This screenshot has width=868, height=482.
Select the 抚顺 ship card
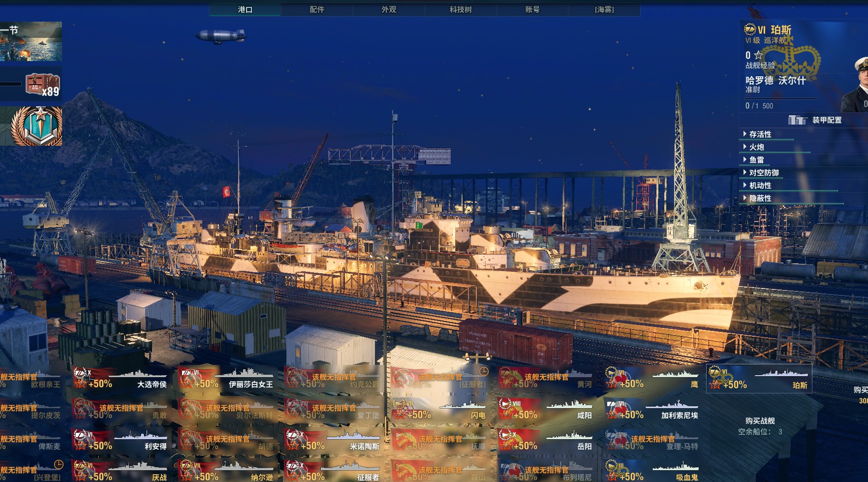[439, 440]
